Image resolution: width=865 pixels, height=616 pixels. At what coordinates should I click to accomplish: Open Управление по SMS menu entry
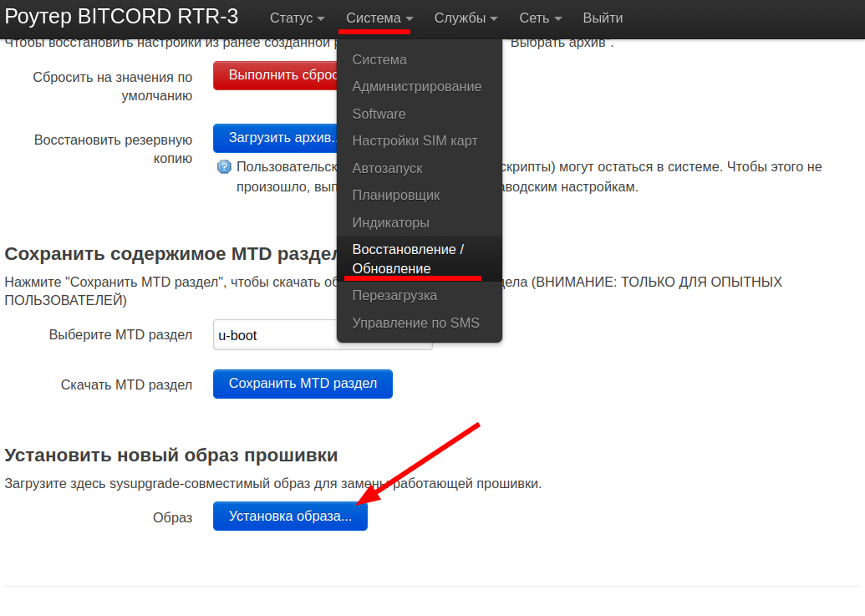(x=415, y=323)
